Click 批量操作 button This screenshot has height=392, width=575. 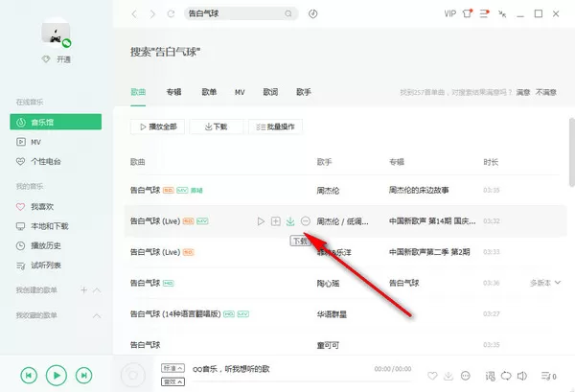[x=275, y=127]
